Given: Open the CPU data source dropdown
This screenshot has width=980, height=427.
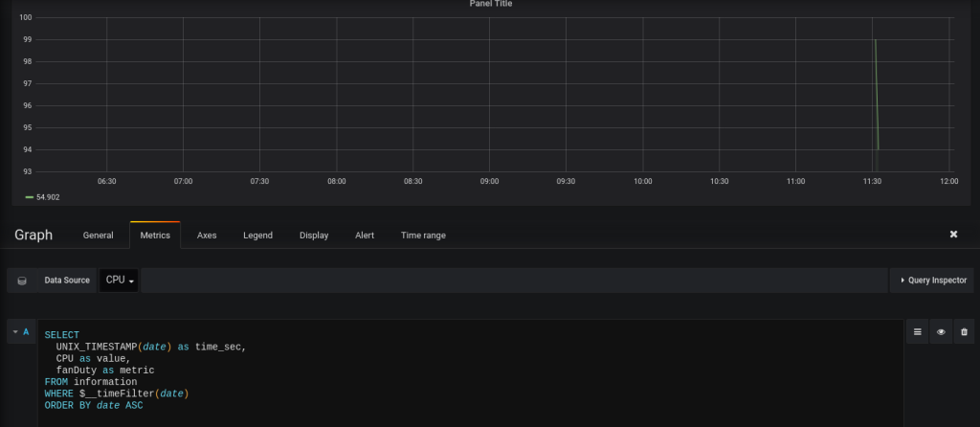Looking at the screenshot, I should point(120,281).
